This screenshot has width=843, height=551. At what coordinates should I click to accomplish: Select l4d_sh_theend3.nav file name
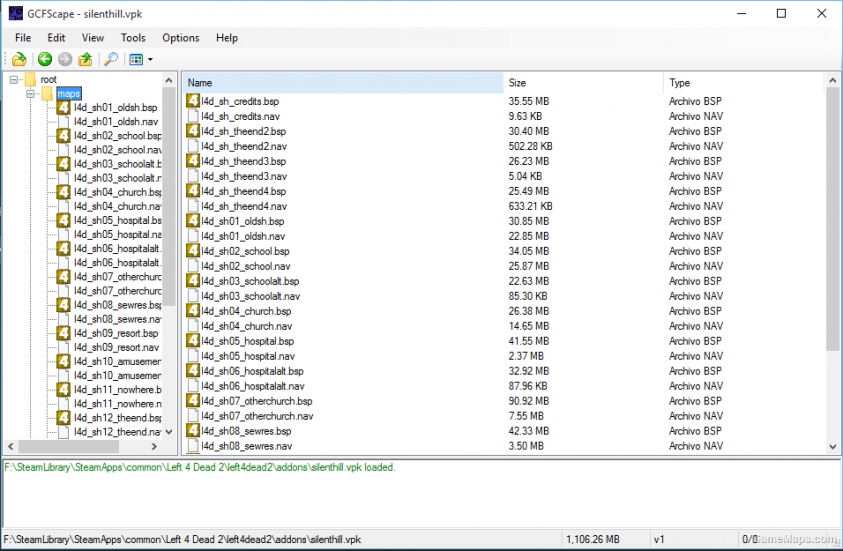click(x=244, y=176)
